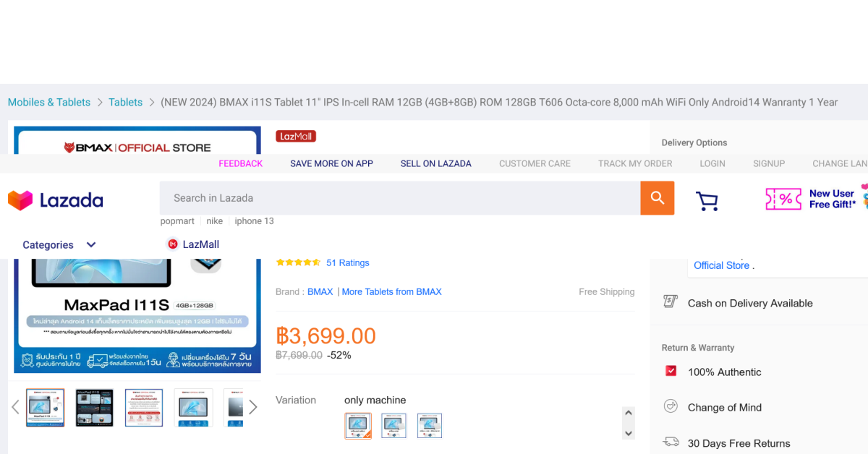
Task: Click the red LazMall icon in navigation
Action: click(x=173, y=244)
